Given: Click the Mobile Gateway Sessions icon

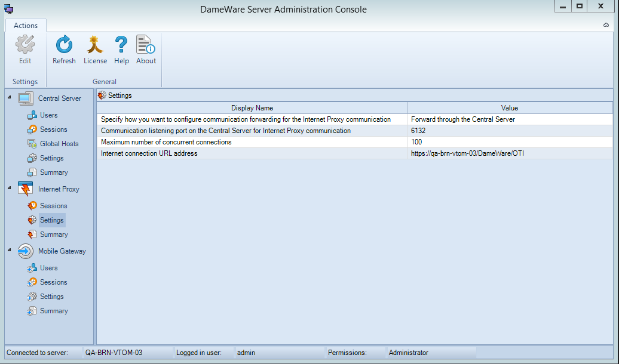Looking at the screenshot, I should coord(32,282).
